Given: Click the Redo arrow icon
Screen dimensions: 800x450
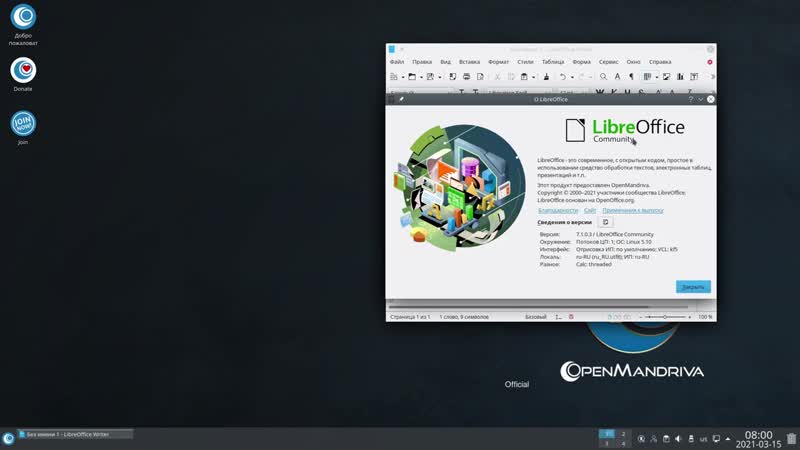Looking at the screenshot, I should (x=581, y=77).
